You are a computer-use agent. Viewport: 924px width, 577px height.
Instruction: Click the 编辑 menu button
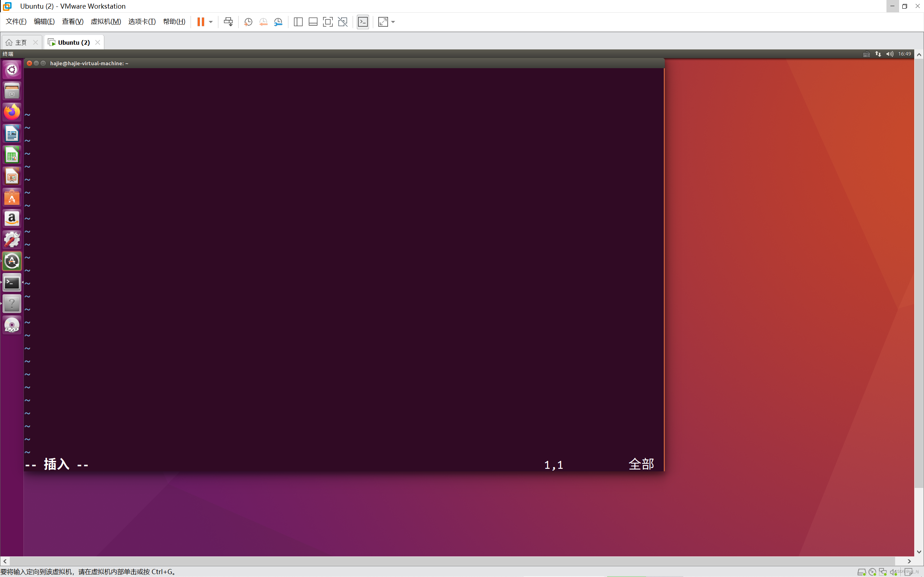click(x=43, y=22)
